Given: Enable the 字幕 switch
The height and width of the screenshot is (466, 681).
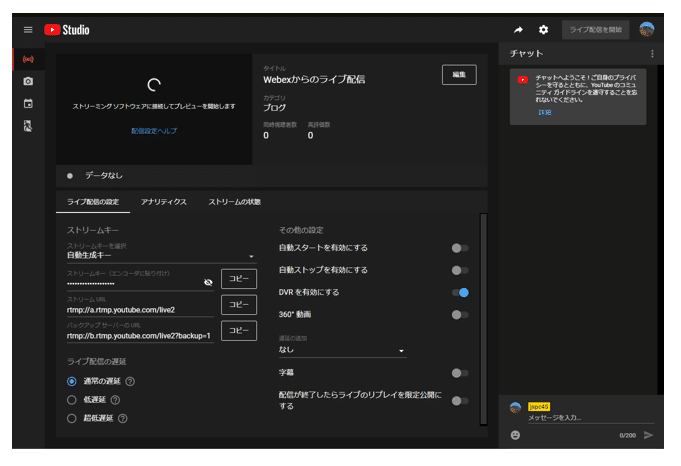Looking at the screenshot, I should click(460, 373).
